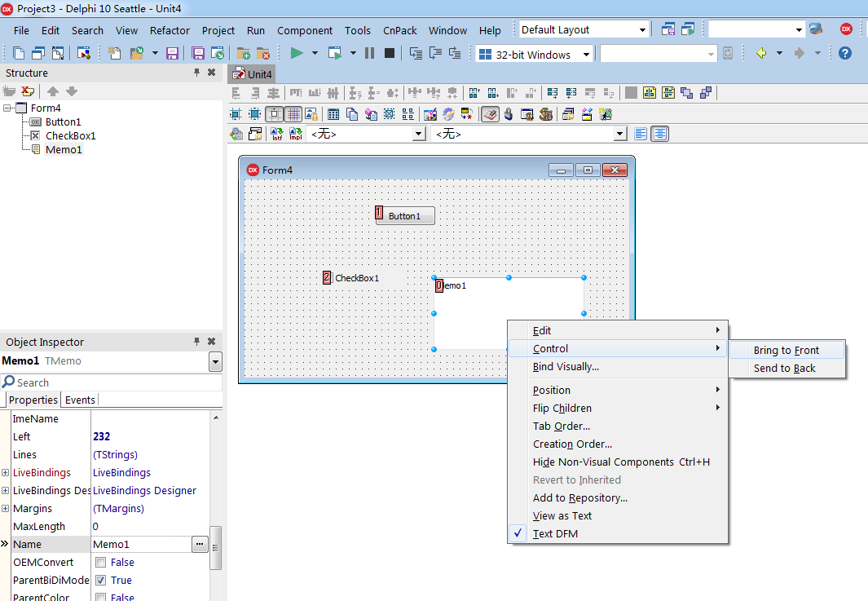Click the Pause program icon

coord(369,53)
